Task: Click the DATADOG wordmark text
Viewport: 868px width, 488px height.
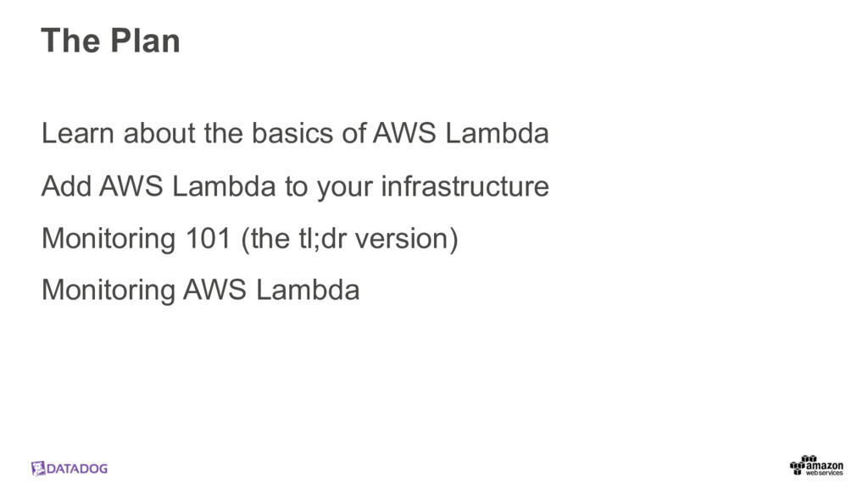Action: [x=77, y=469]
